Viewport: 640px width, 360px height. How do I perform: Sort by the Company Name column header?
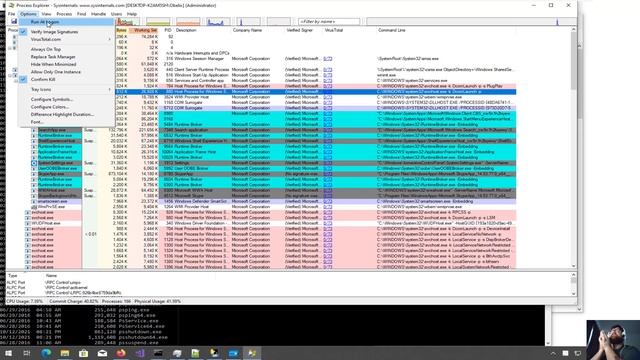coord(258,30)
